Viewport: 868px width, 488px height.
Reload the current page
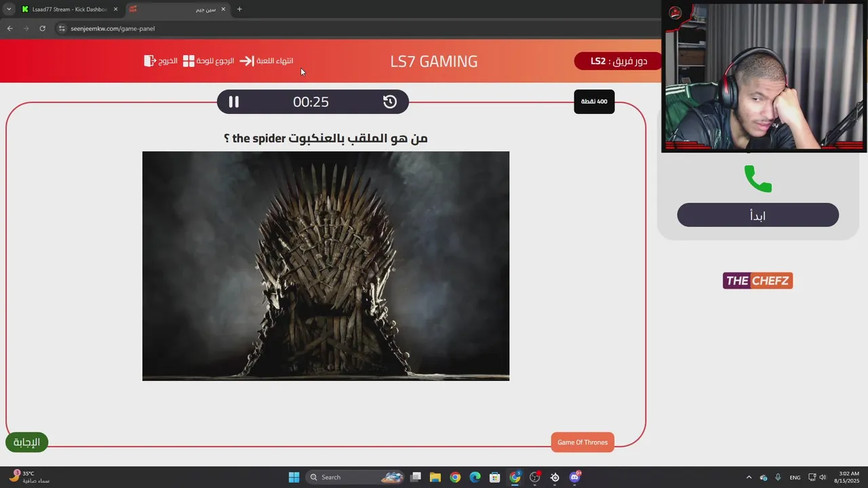point(42,28)
